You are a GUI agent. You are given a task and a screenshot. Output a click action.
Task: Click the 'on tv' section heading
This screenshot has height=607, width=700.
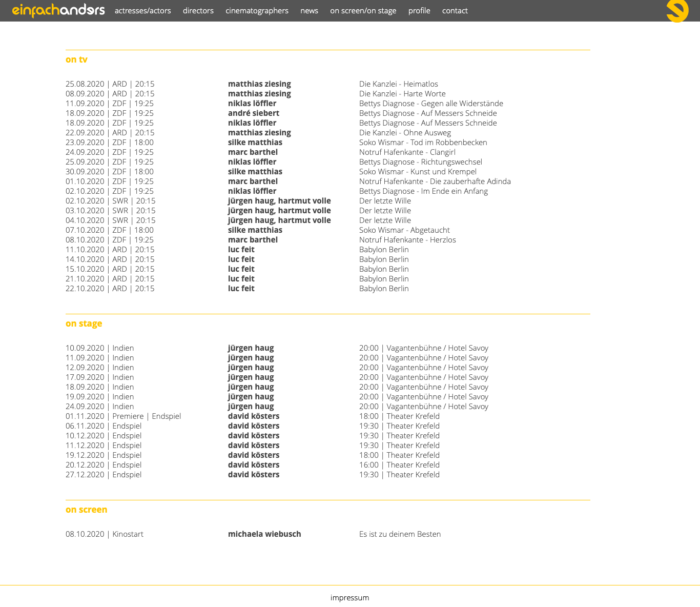click(x=76, y=59)
